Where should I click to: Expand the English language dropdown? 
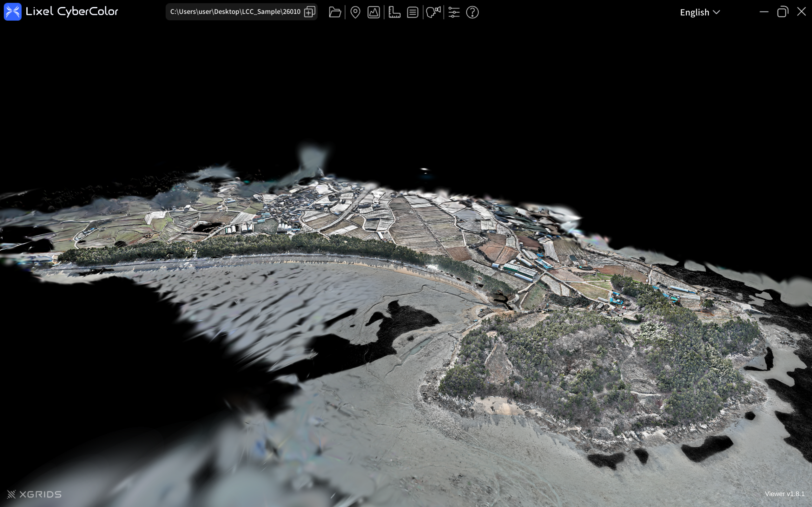tap(700, 12)
